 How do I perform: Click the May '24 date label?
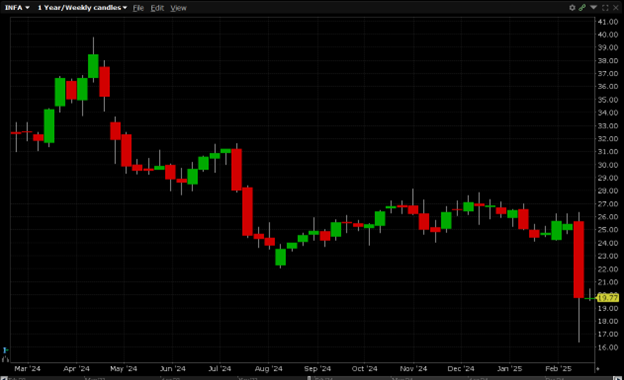tap(123, 368)
